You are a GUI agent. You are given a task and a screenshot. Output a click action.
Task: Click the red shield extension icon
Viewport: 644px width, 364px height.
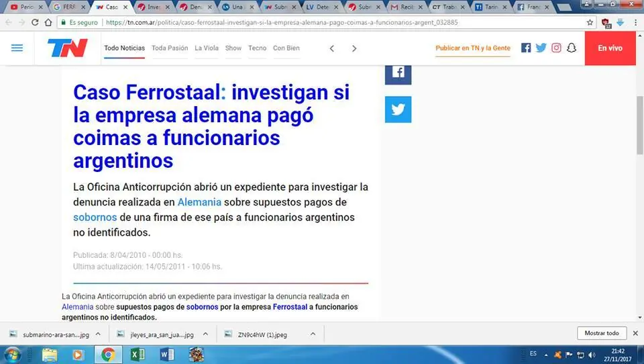[606, 23]
